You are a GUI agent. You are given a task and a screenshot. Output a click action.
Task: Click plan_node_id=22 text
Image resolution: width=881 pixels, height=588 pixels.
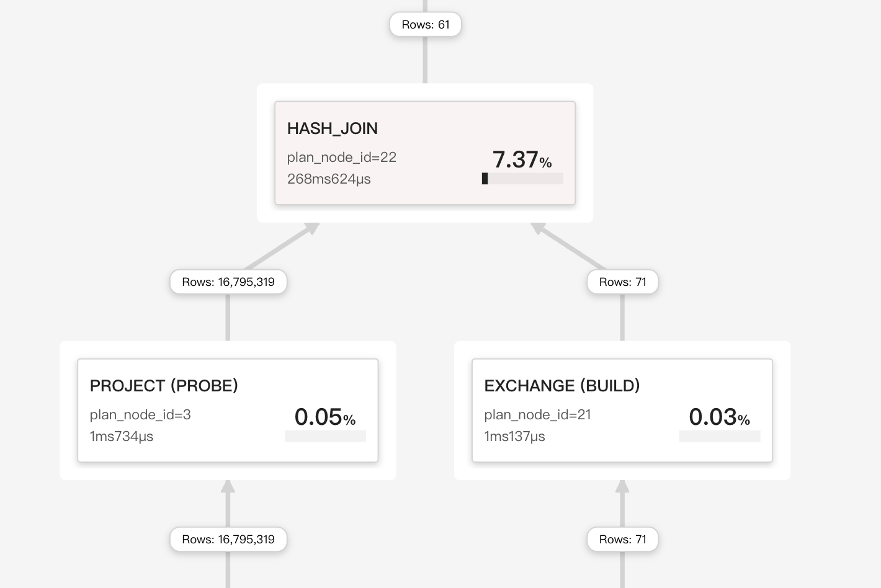click(x=341, y=158)
